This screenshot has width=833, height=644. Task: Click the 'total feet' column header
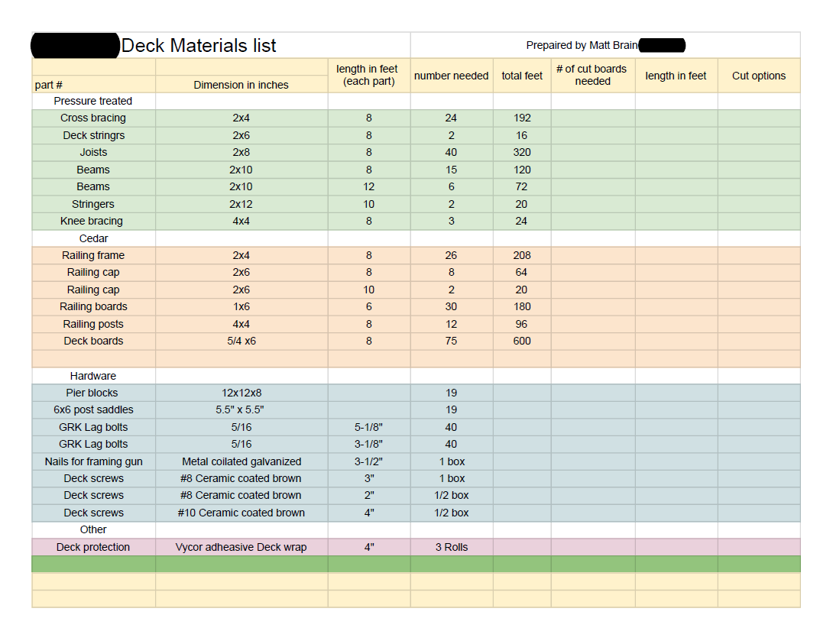pyautogui.click(x=522, y=76)
